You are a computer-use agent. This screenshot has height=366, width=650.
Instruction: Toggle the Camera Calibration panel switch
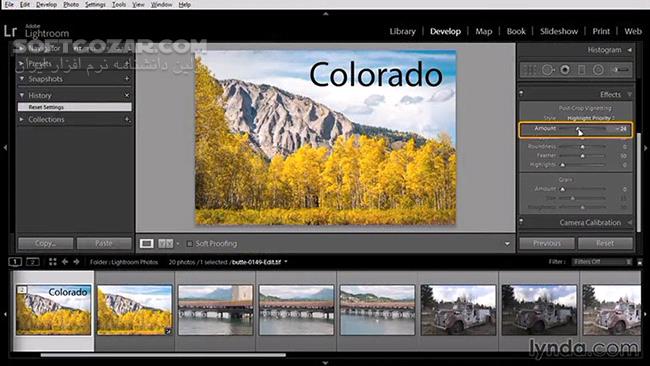pyautogui.click(x=521, y=222)
